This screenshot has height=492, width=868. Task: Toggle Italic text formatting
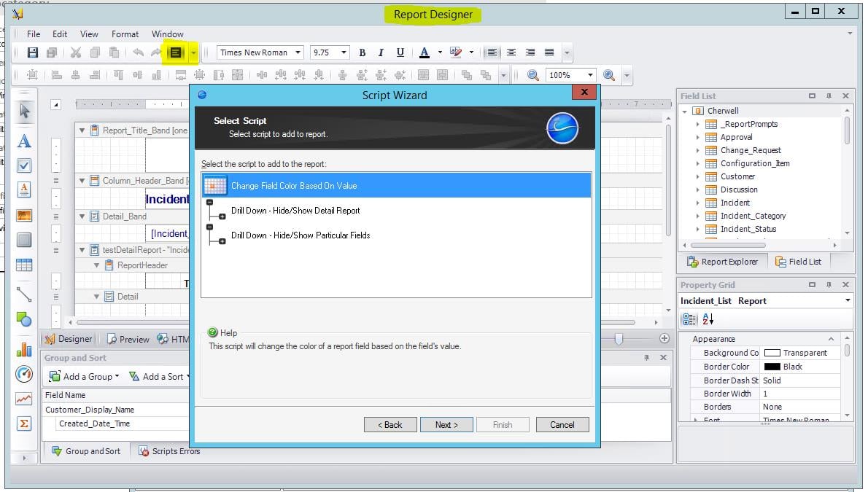click(x=381, y=52)
